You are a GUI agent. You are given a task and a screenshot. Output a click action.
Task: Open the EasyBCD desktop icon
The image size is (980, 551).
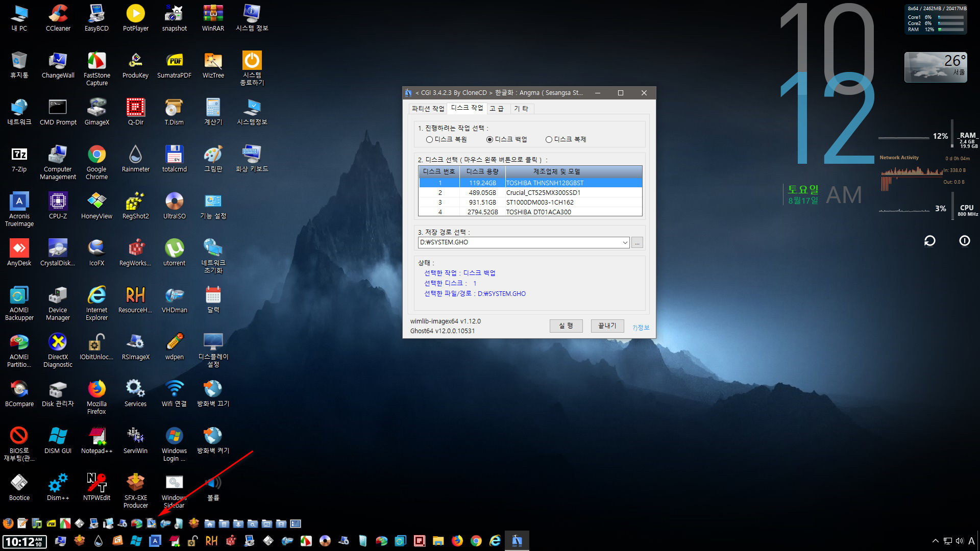96,18
